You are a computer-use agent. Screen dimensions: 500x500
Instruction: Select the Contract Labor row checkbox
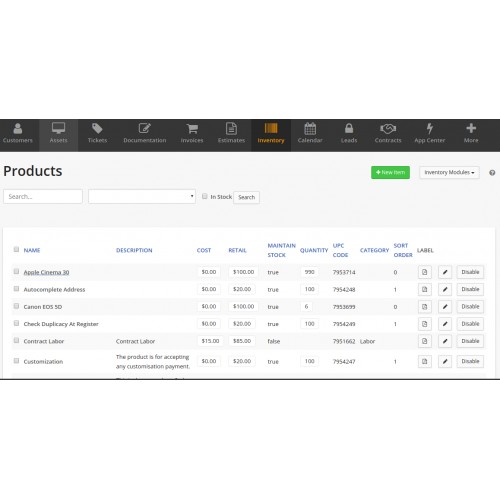click(x=16, y=340)
